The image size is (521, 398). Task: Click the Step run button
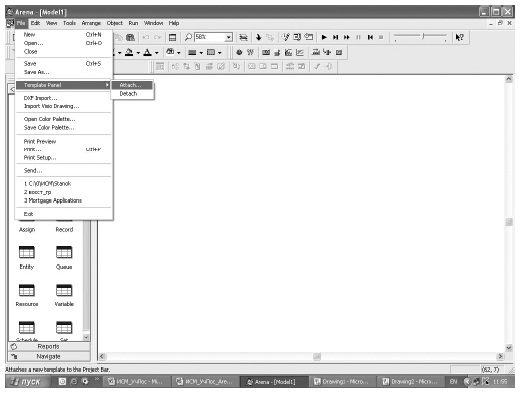tap(336, 37)
